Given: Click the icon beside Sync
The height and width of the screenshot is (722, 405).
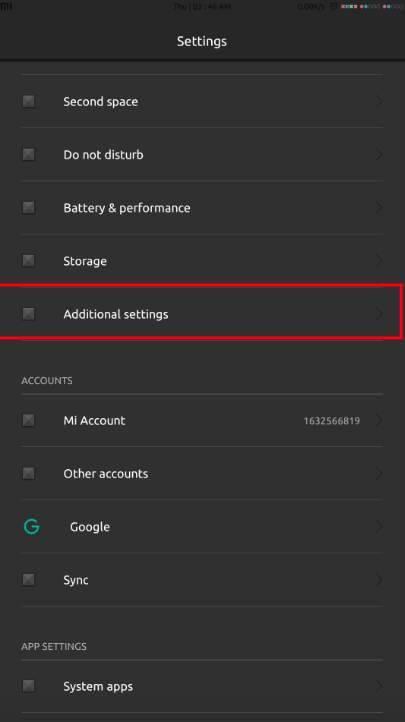Looking at the screenshot, I should click(29, 580).
